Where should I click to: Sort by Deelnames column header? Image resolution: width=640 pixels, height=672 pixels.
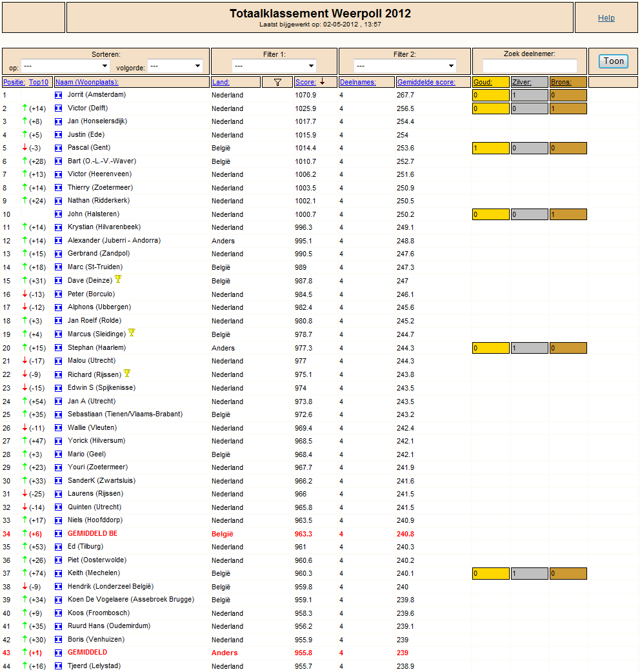[x=357, y=82]
